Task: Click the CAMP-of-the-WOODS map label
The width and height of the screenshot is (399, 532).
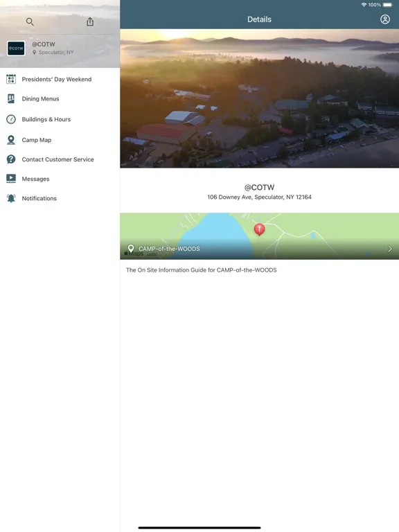Action: click(x=169, y=249)
